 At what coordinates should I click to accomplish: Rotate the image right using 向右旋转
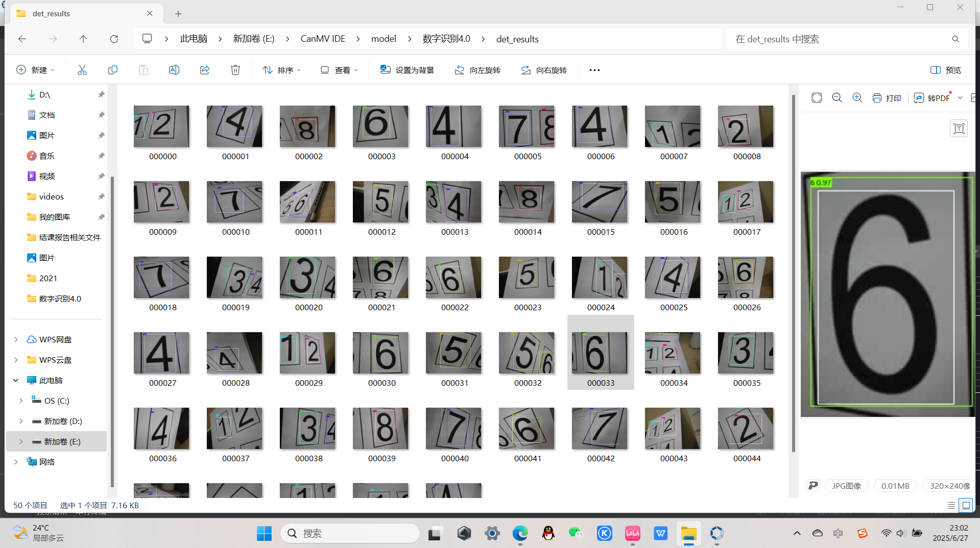tap(543, 70)
